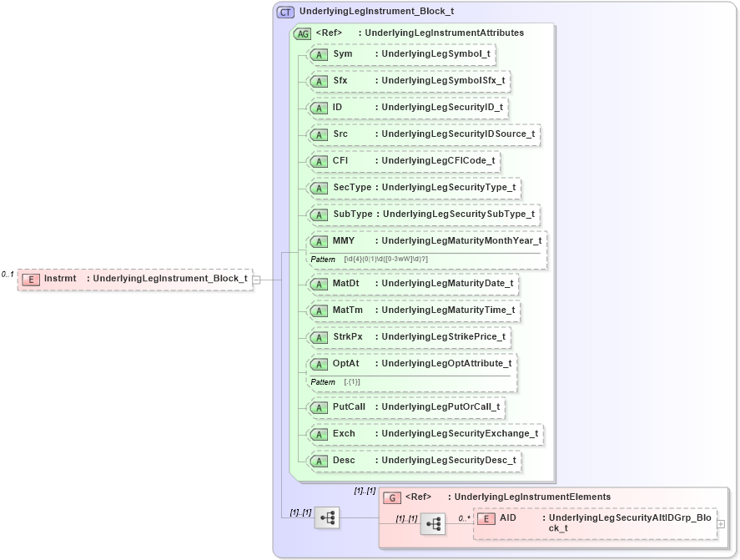The width and height of the screenshot is (740, 560).
Task: Click the E icon of the AID element
Action: pyautogui.click(x=485, y=517)
